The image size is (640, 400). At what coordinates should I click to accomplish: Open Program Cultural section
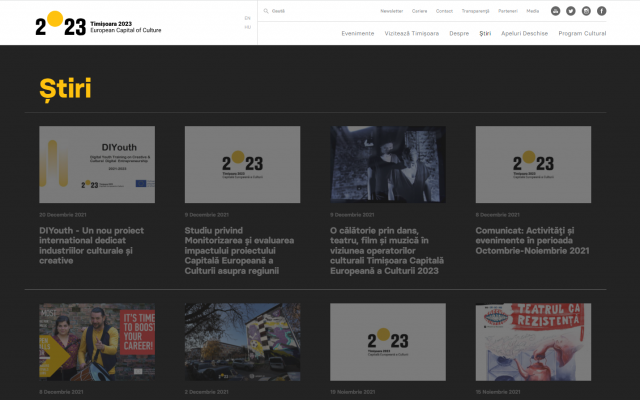click(582, 33)
